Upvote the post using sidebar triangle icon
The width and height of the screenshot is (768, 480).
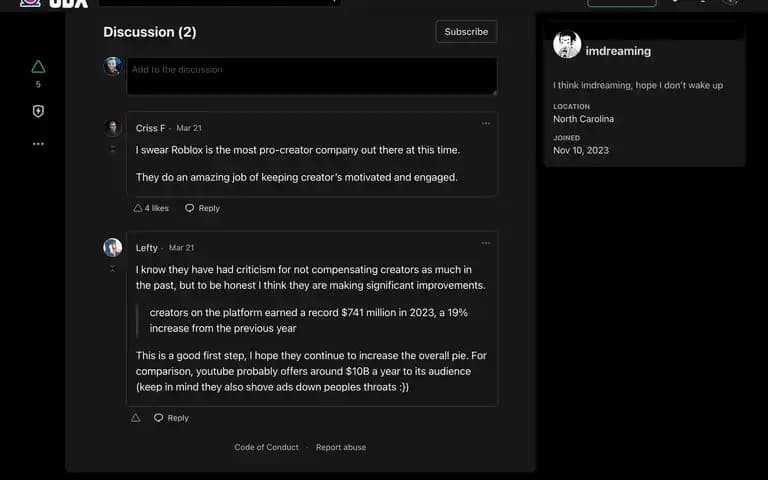pos(38,67)
